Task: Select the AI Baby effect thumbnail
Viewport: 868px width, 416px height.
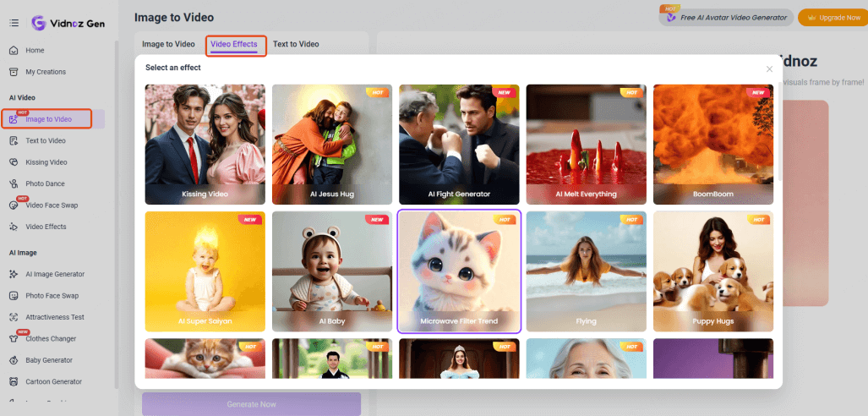Action: coord(332,271)
